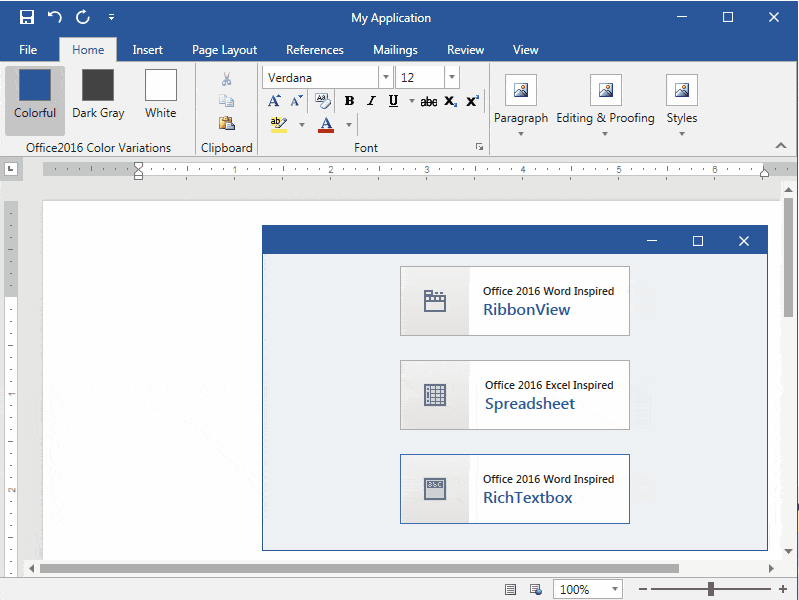The image size is (799, 600).
Task: Switch to the Insert tab
Action: 147,50
